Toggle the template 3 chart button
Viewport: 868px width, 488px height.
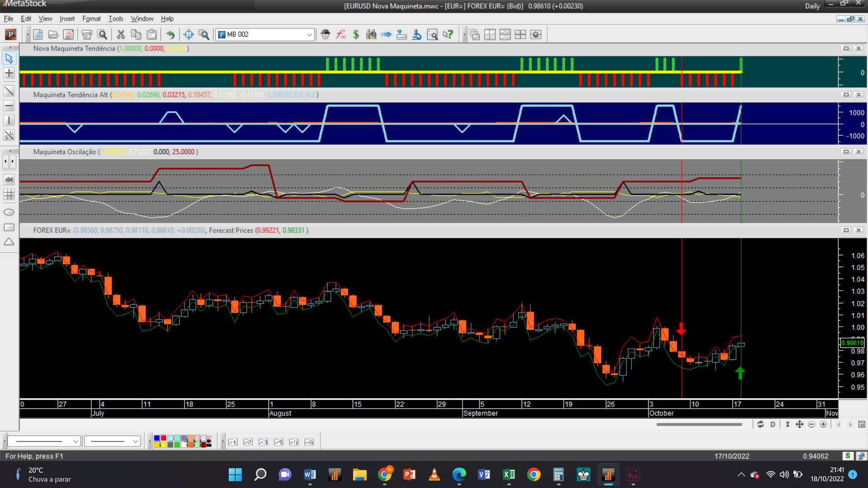[263, 442]
